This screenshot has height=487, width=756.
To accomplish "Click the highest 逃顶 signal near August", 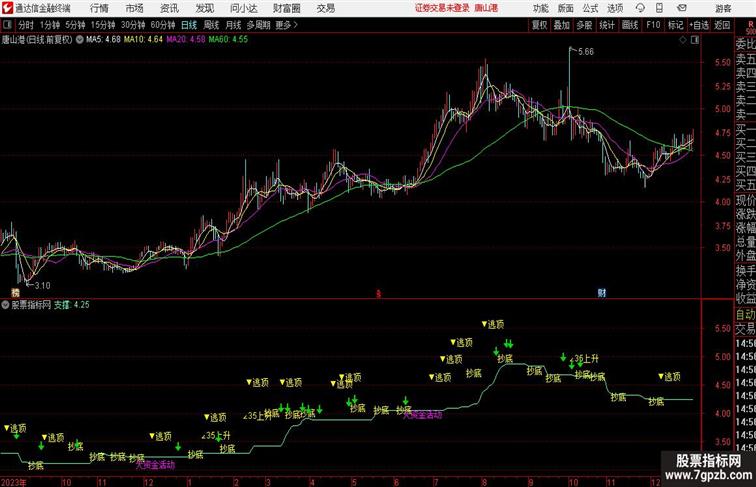I will (x=493, y=325).
